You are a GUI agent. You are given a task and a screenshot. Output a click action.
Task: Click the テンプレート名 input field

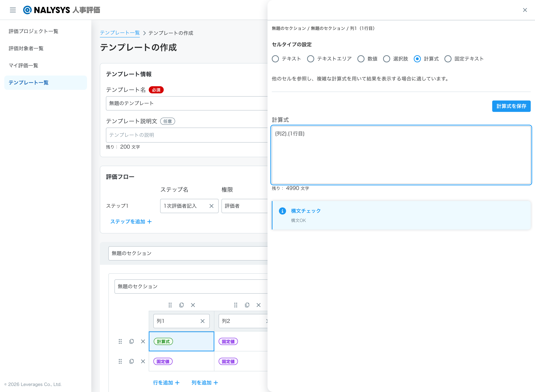tap(187, 103)
